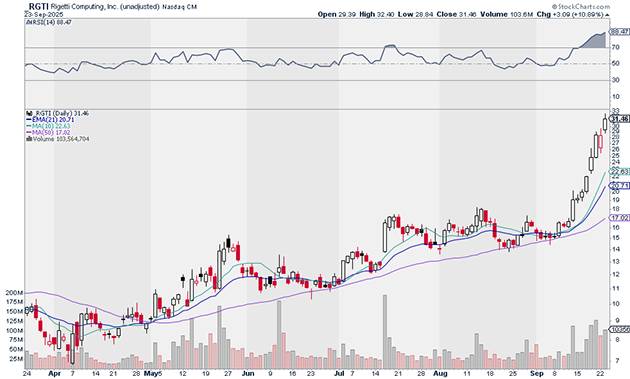The width and height of the screenshot is (630, 379).
Task: Click the 17.02 MA(50) tag on price axis
Action: coord(620,218)
